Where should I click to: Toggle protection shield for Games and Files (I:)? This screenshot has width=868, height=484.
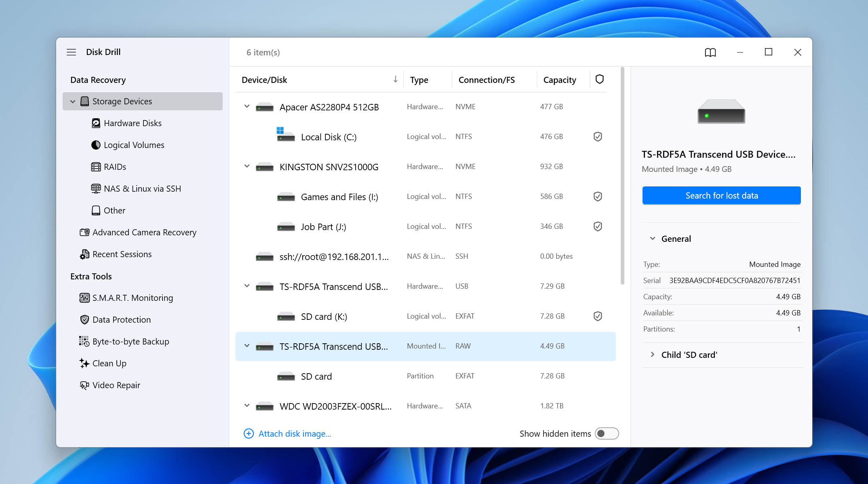coord(598,197)
